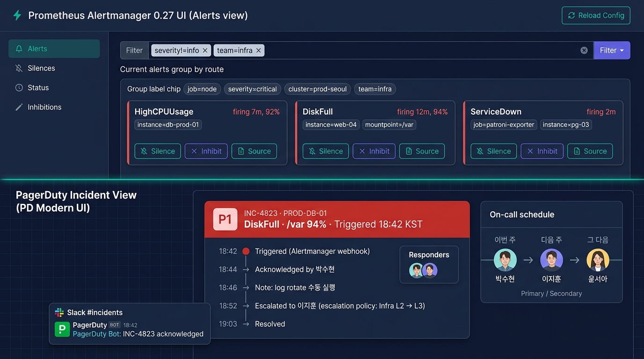Viewport: 644px width, 359px height.
Task: Silence the ServiceDown alert
Action: click(x=494, y=151)
